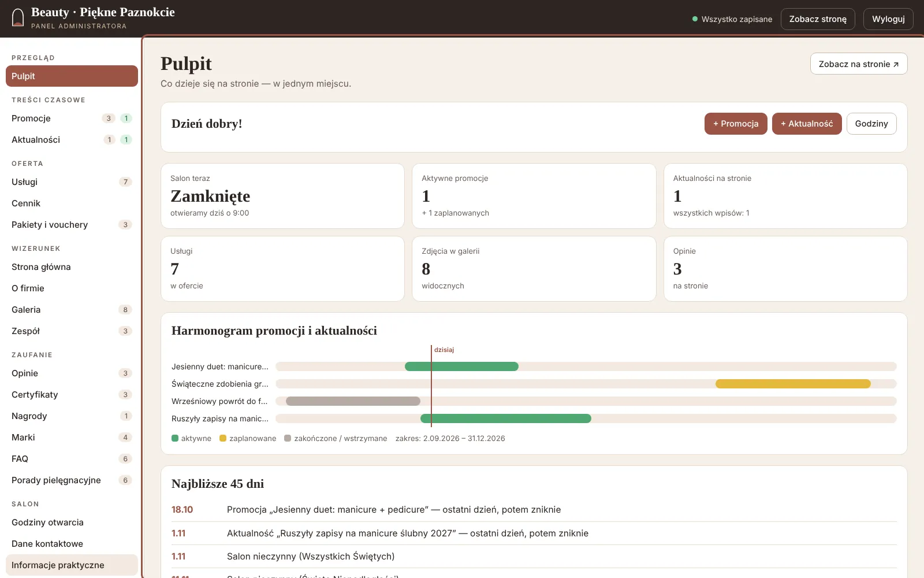The image size is (924, 578).
Task: Click the Salon teraz Zamknięte card
Action: click(282, 196)
